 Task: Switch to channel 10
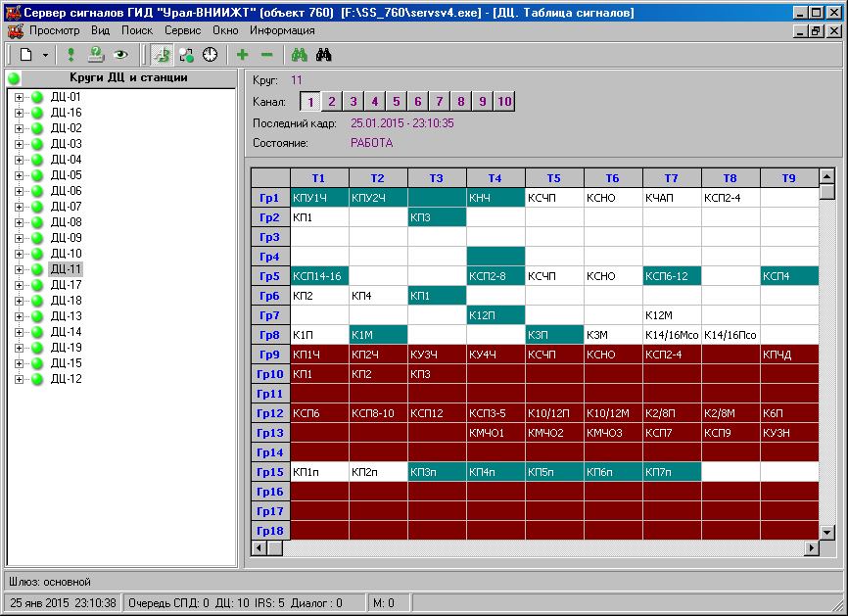(x=503, y=102)
